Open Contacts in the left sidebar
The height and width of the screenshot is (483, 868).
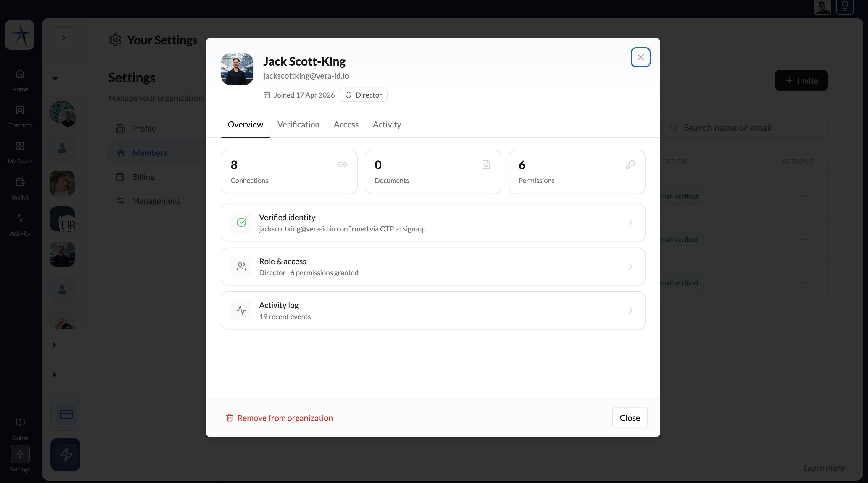(x=20, y=116)
